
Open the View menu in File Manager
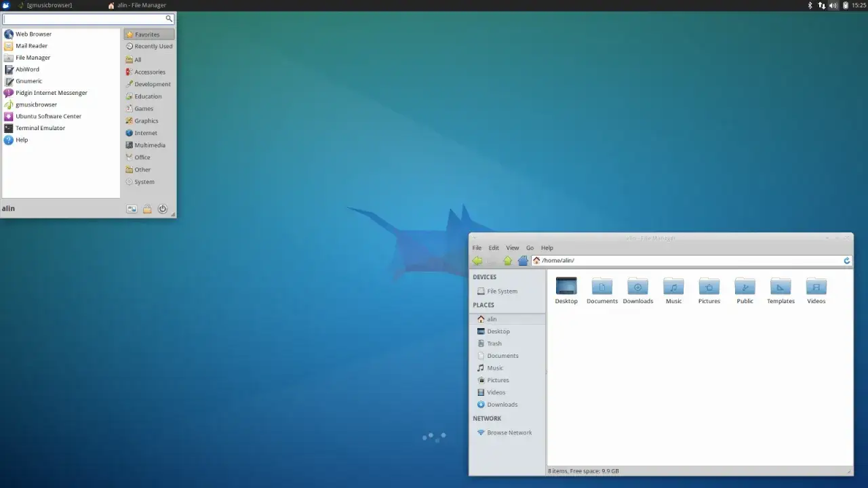(x=513, y=248)
